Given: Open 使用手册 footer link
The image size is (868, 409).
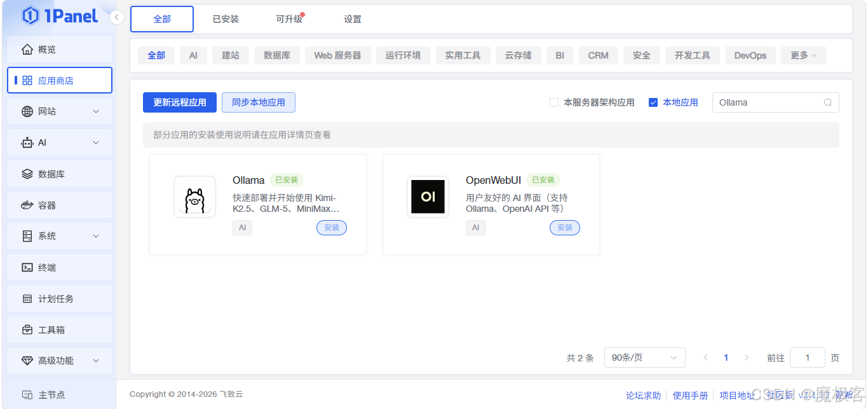Looking at the screenshot, I should tap(690, 396).
